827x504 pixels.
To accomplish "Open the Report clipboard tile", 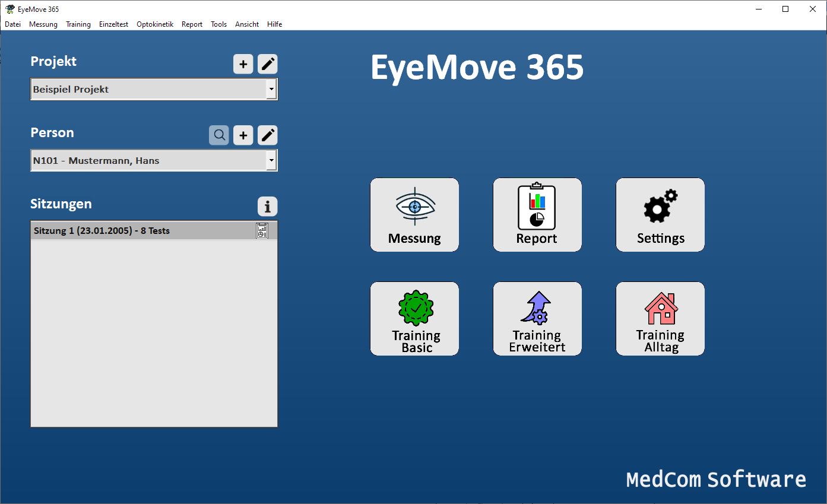I will (537, 215).
